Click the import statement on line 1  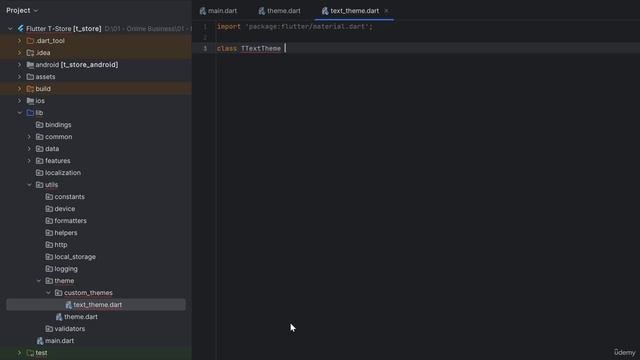pyautogui.click(x=294, y=27)
